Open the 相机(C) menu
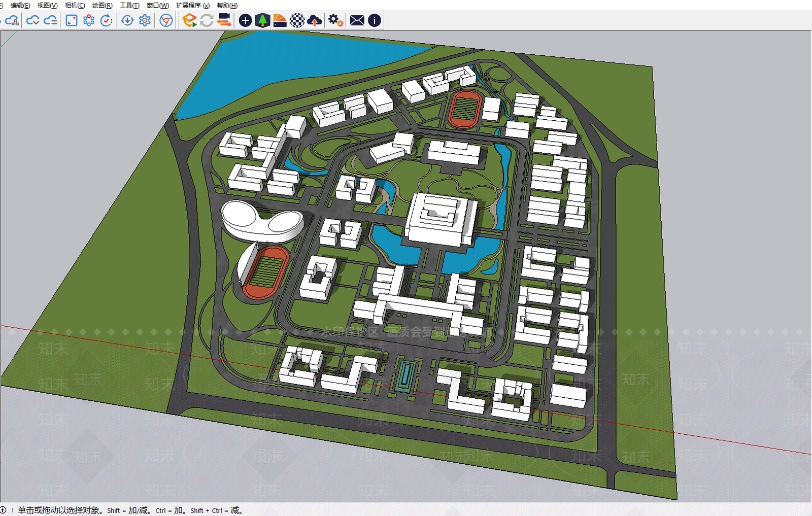This screenshot has height=516, width=812. pos(75,5)
